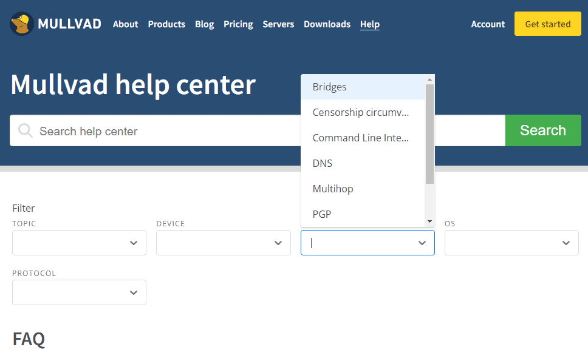Expand the Device filter dropdown
Screen dimensions: 588x364
click(223, 243)
